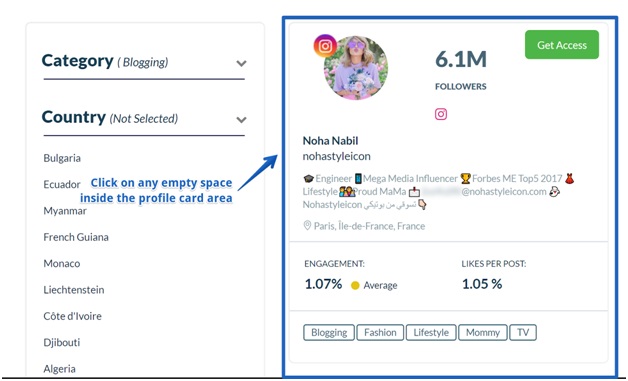This screenshot has width=628, height=381.
Task: Expand the Country dropdown chevron
Action: coord(241,119)
